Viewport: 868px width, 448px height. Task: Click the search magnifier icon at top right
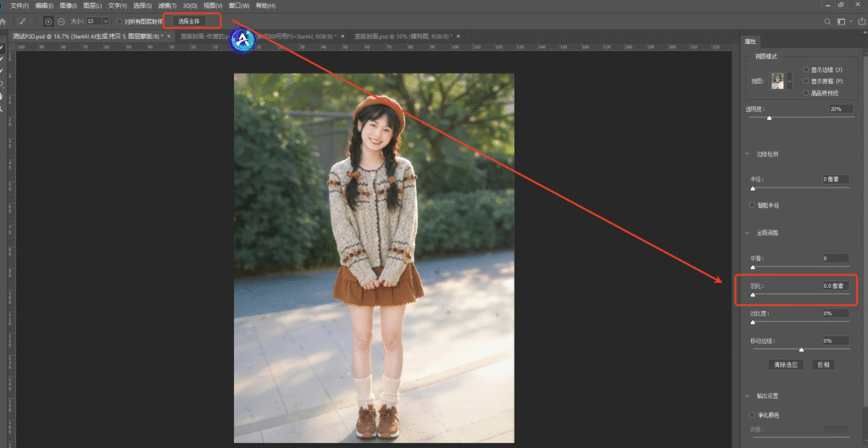click(x=828, y=21)
